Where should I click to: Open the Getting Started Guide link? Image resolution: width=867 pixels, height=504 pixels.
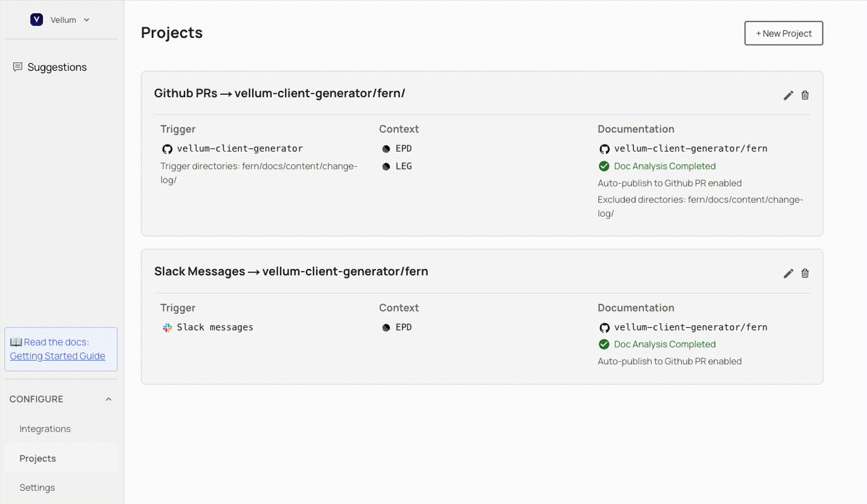[x=57, y=356]
